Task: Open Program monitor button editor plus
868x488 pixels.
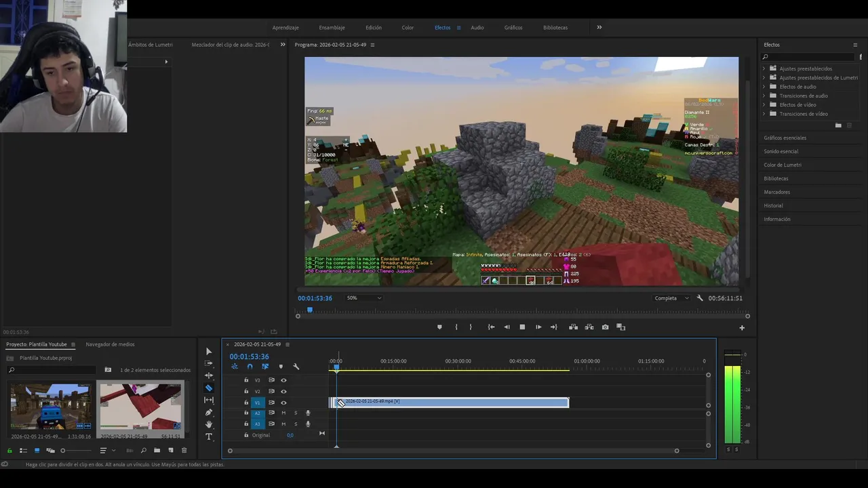Action: point(742,328)
